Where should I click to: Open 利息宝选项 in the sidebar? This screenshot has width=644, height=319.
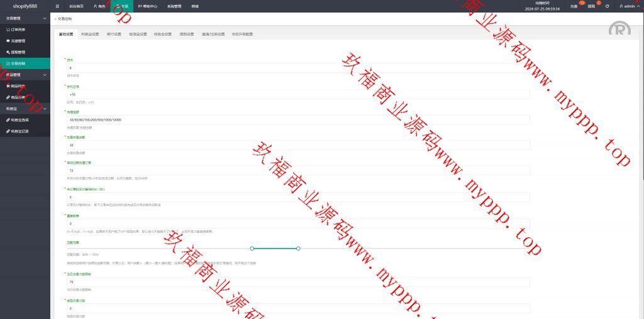click(x=18, y=119)
